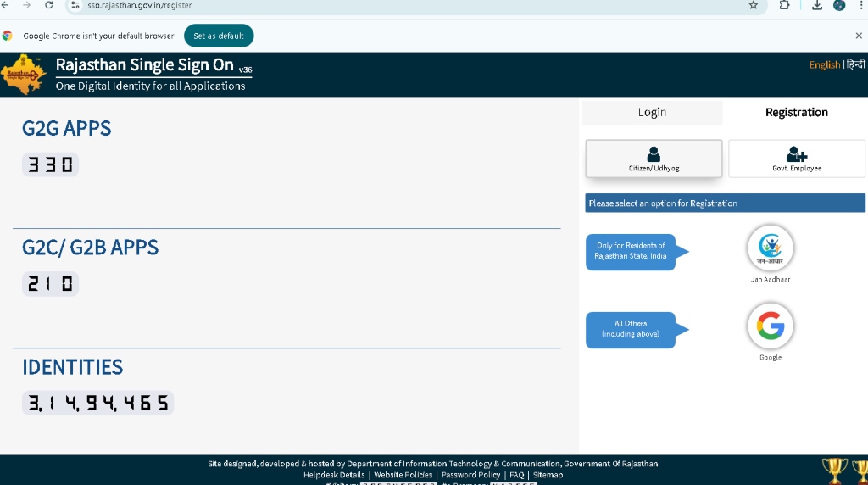Bookmark this page with the star icon

(x=753, y=5)
